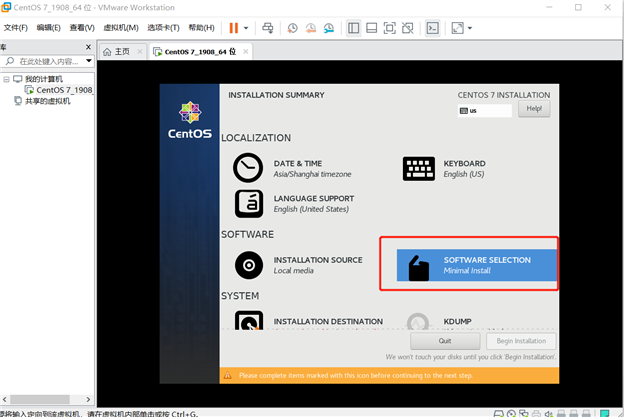
Task: Enter full screen mode from the toolbar
Action: (390, 28)
